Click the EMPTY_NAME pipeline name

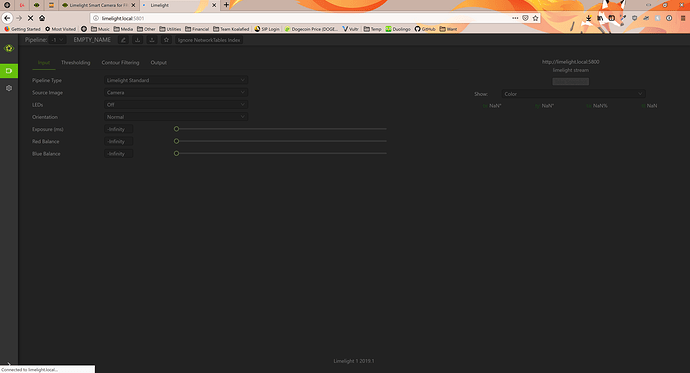click(92, 40)
